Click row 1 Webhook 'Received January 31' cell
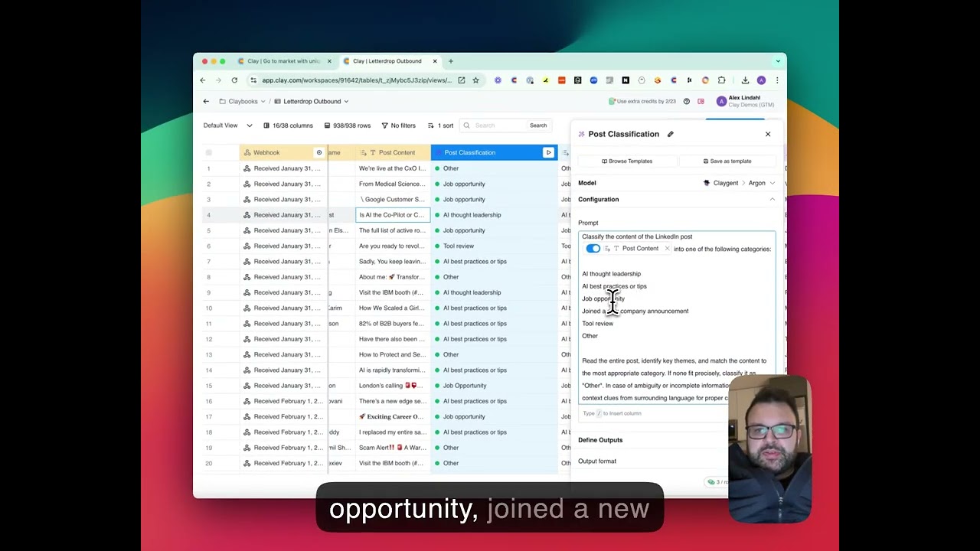 283,168
